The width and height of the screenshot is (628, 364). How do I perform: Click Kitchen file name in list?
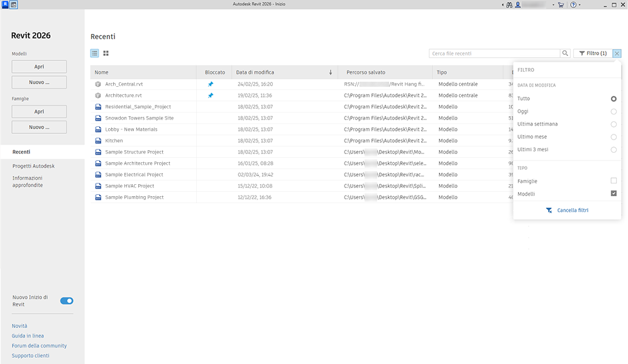click(x=114, y=141)
